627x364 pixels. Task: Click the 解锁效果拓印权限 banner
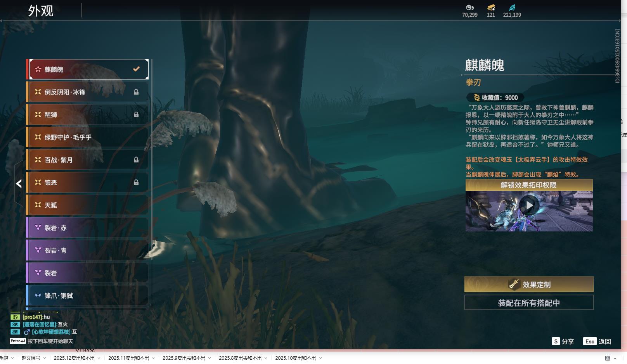529,185
